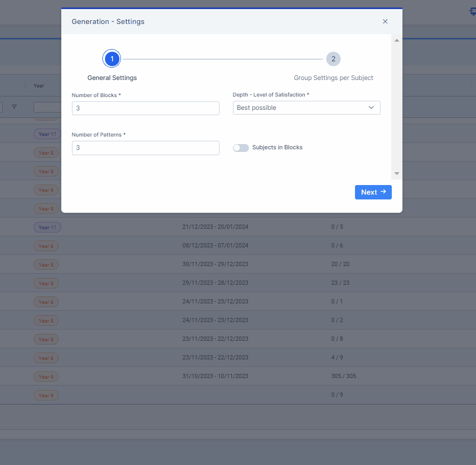Expand the Best possible selection chevron
The height and width of the screenshot is (465, 476).
click(x=371, y=107)
